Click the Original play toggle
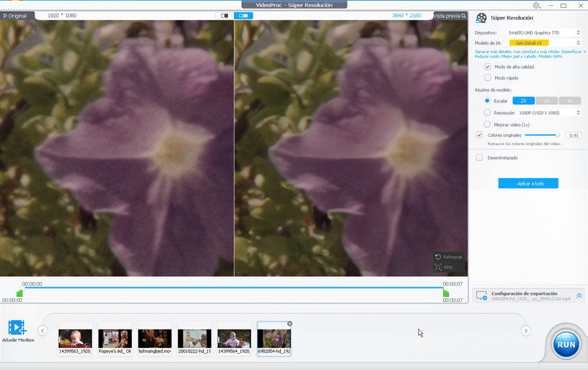This screenshot has width=588, height=370. (15, 16)
